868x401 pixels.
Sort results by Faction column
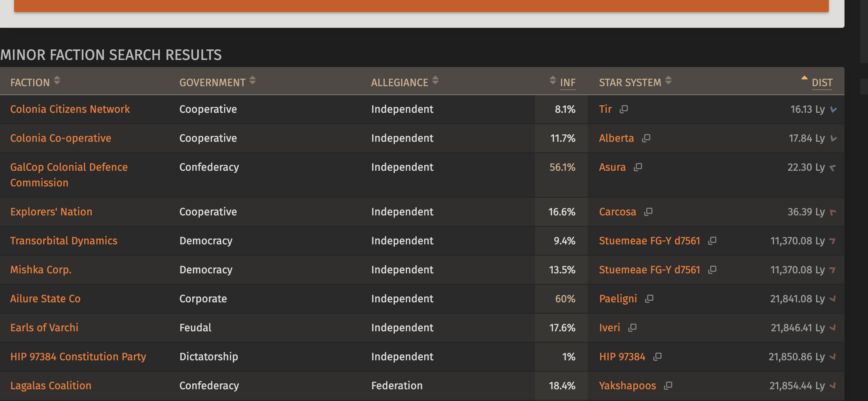tap(35, 82)
